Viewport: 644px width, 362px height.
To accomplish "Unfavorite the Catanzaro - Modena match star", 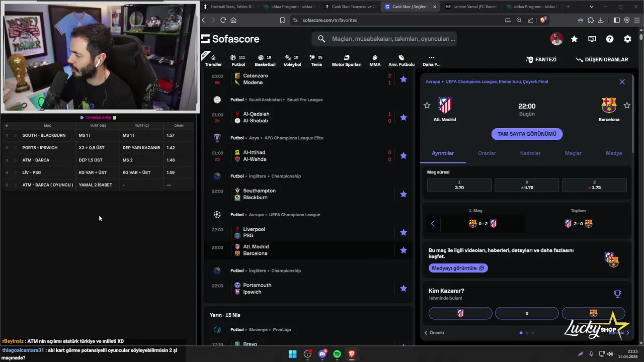I will (404, 79).
